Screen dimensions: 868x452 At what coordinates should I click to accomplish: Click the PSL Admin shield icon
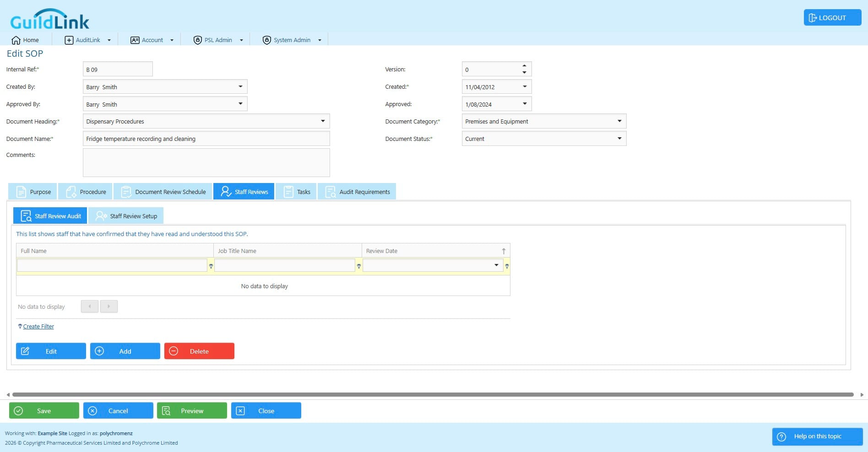[198, 40]
